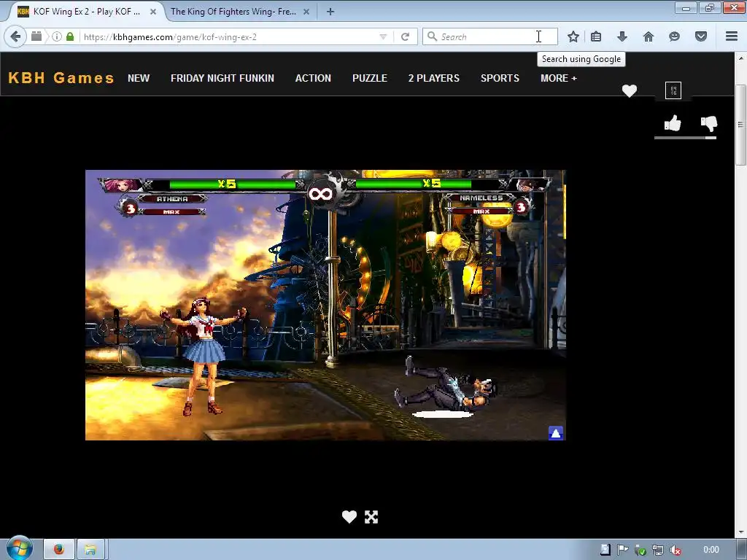This screenshot has width=747, height=560.
Task: Open the Downloads arrow icon
Action: point(622,36)
